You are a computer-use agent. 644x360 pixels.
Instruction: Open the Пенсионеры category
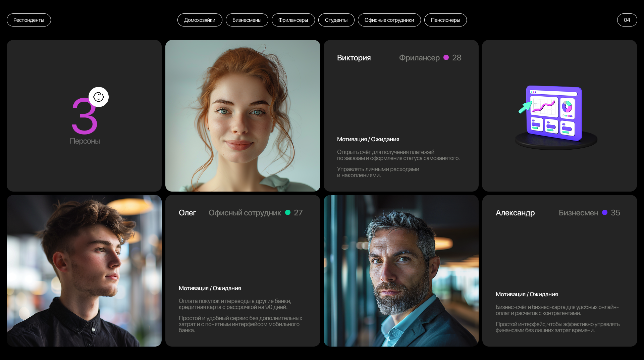[445, 20]
